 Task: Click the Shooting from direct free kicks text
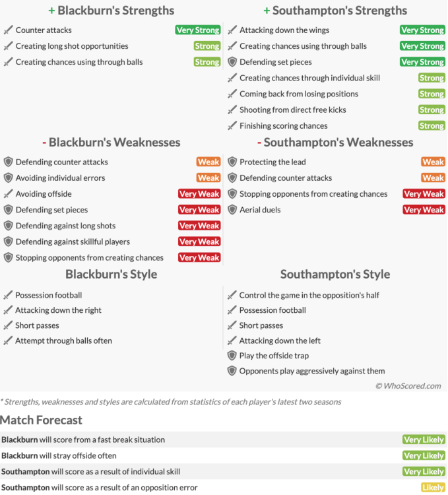pos(292,110)
